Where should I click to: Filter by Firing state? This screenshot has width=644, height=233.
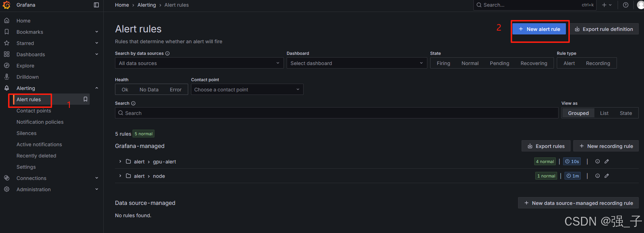tap(444, 63)
